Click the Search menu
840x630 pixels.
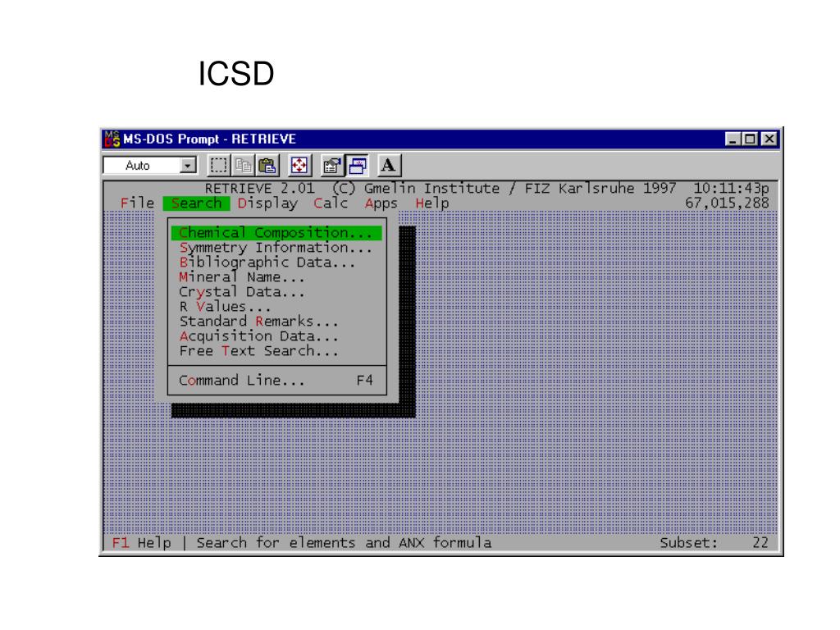click(x=197, y=203)
